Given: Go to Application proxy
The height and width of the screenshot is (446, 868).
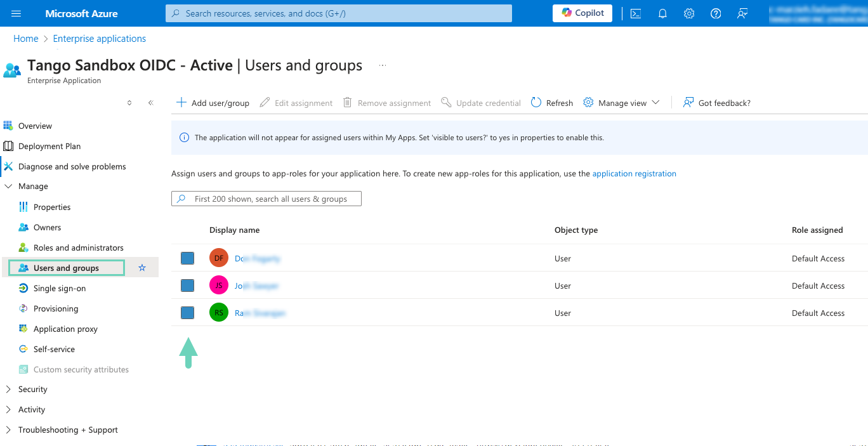Looking at the screenshot, I should [x=66, y=329].
